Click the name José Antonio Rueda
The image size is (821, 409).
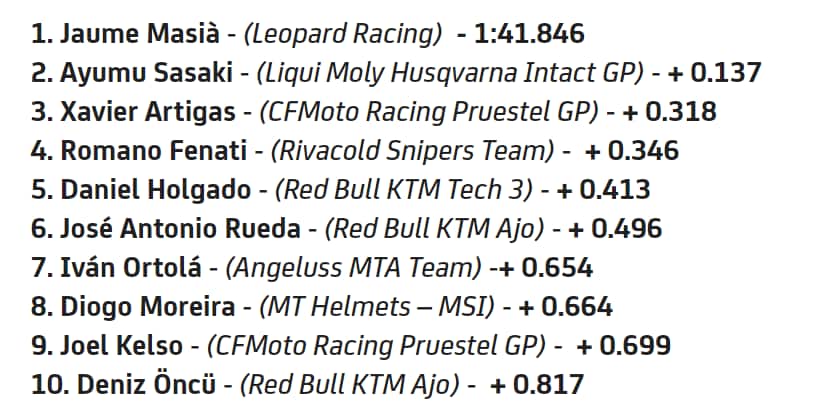[x=180, y=229]
